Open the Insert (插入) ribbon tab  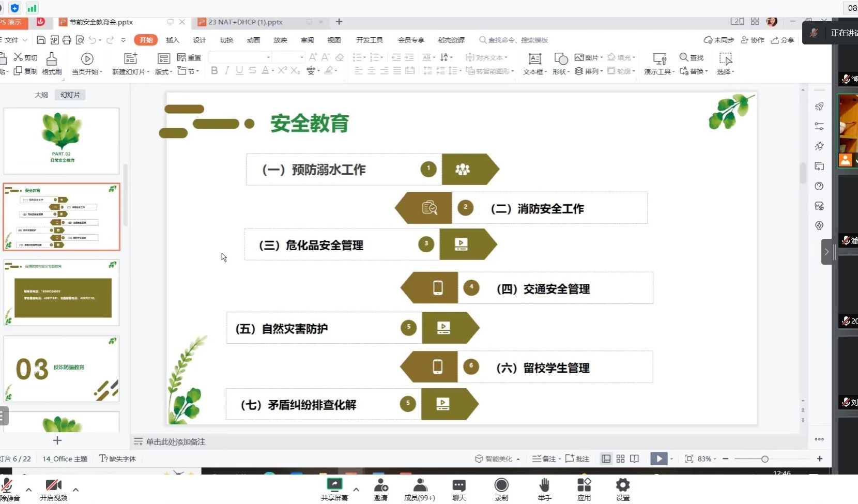click(172, 40)
